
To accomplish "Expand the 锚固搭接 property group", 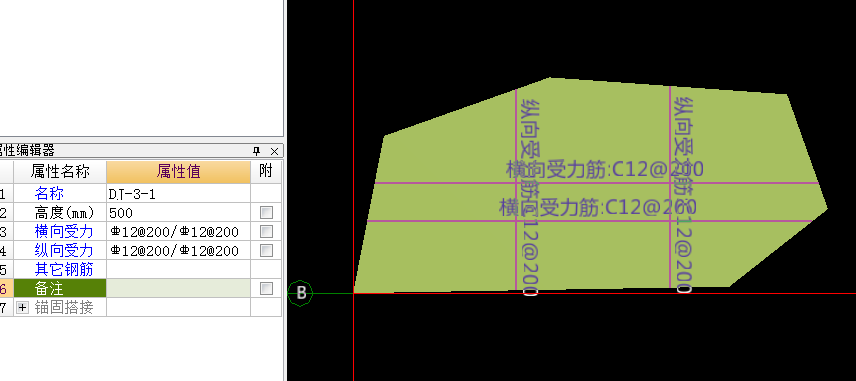I will coord(22,308).
